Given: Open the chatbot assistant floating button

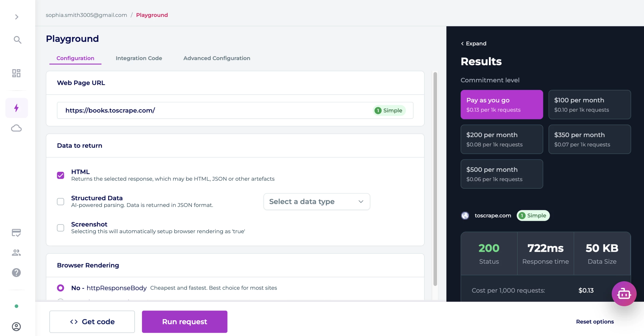Looking at the screenshot, I should [x=624, y=294].
